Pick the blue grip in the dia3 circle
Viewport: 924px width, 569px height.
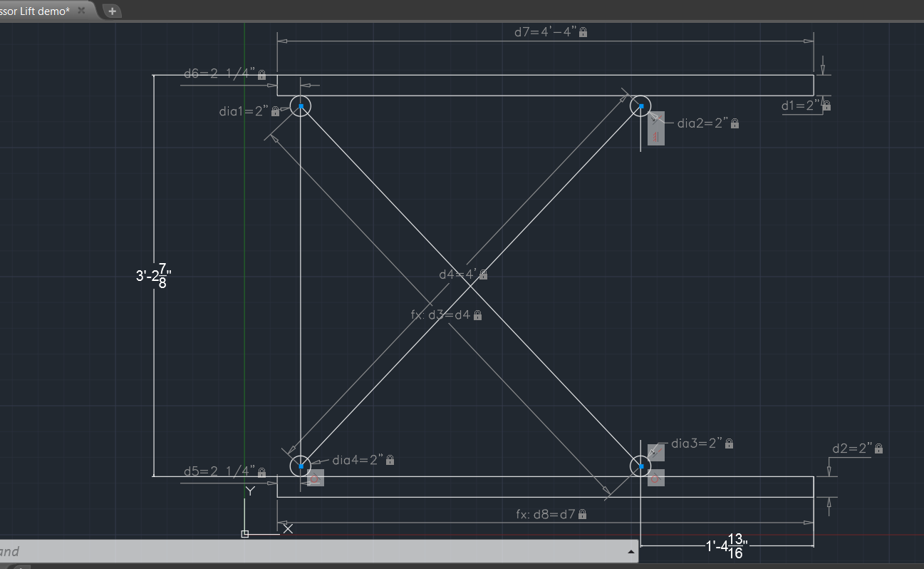point(640,467)
